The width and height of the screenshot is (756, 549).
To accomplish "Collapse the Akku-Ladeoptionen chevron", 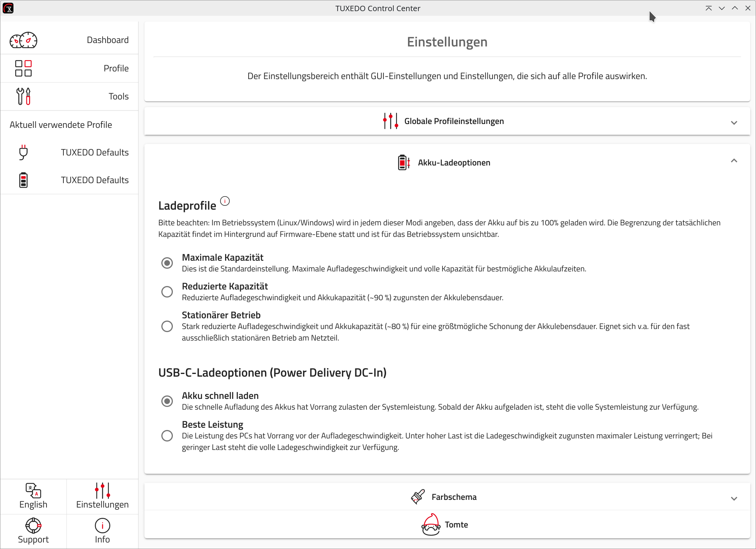I will pos(734,161).
